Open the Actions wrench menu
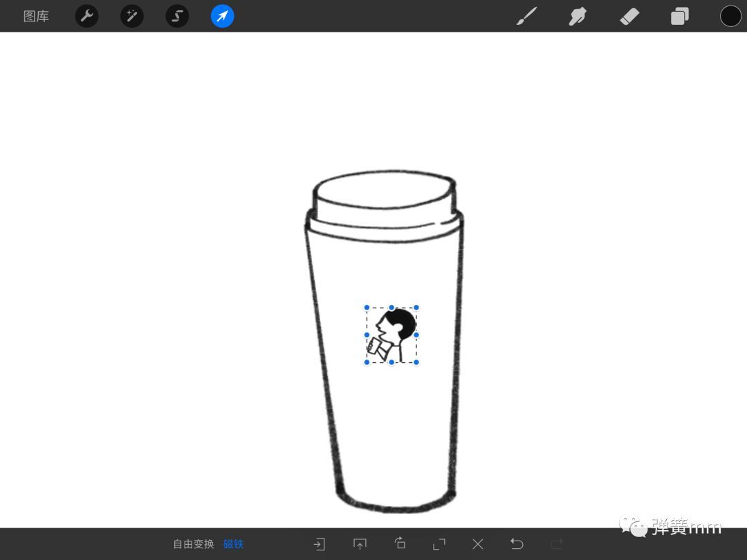 pyautogui.click(x=86, y=16)
